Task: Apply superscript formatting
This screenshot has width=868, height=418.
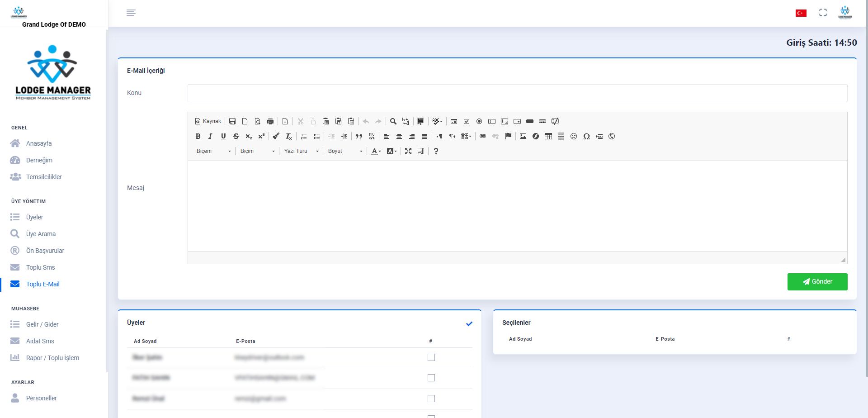Action: click(x=261, y=136)
